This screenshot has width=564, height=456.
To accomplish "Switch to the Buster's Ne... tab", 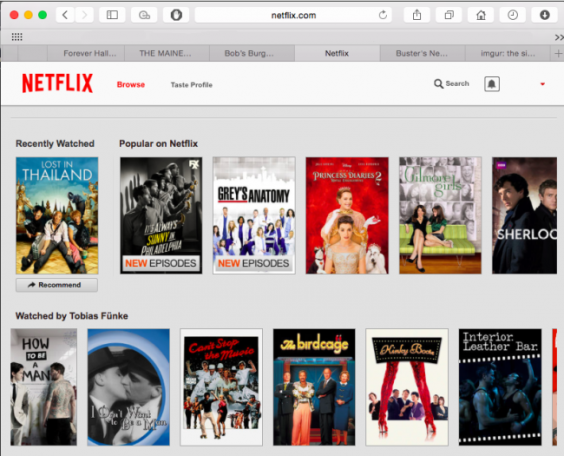I will pyautogui.click(x=422, y=54).
